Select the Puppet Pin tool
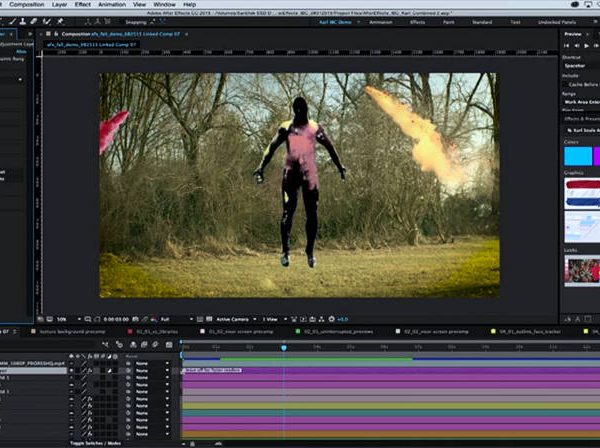Viewport: 600px width, 448px height. click(60, 21)
